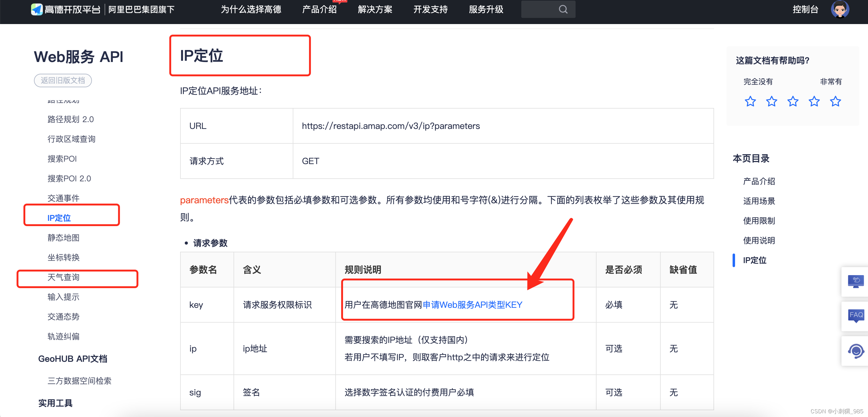Open 行政区域查询 in sidebar
Viewport: 868px width, 417px height.
pyautogui.click(x=72, y=139)
